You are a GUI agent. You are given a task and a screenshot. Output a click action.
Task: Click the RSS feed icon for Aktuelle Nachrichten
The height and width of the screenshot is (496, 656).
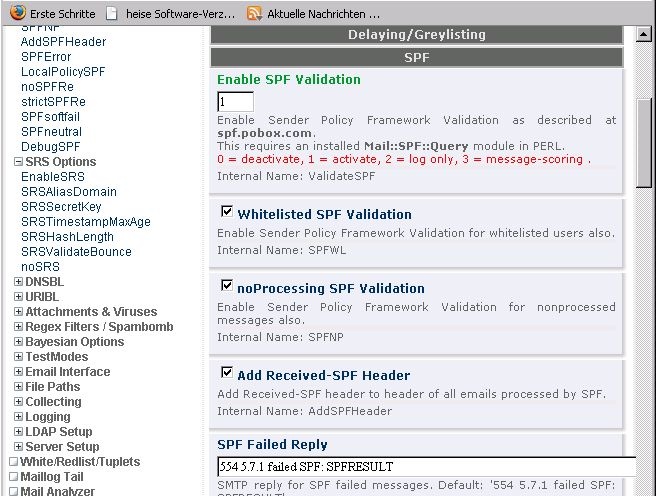point(254,14)
